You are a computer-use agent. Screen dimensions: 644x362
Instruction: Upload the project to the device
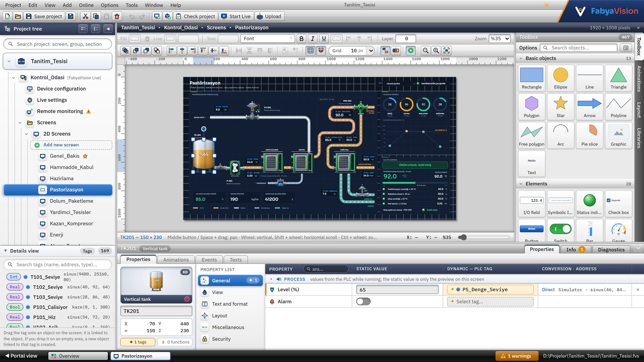[x=269, y=16]
